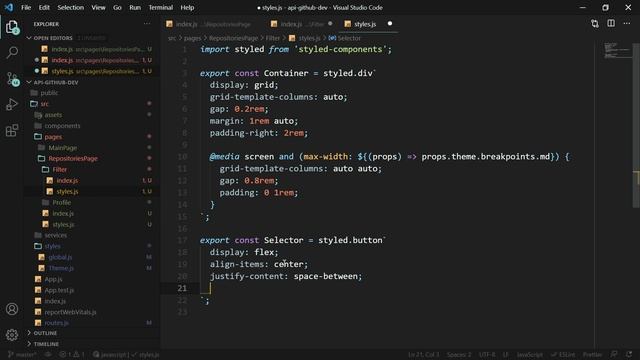
Task: Click UTF-8 encoding in status bar
Action: (487, 355)
